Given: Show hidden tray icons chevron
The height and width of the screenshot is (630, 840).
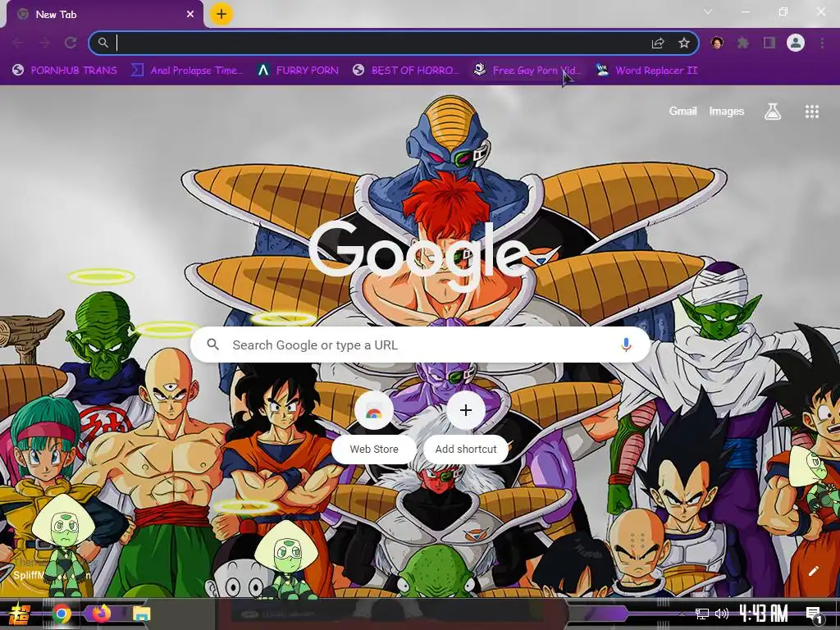Looking at the screenshot, I should pos(682,614).
